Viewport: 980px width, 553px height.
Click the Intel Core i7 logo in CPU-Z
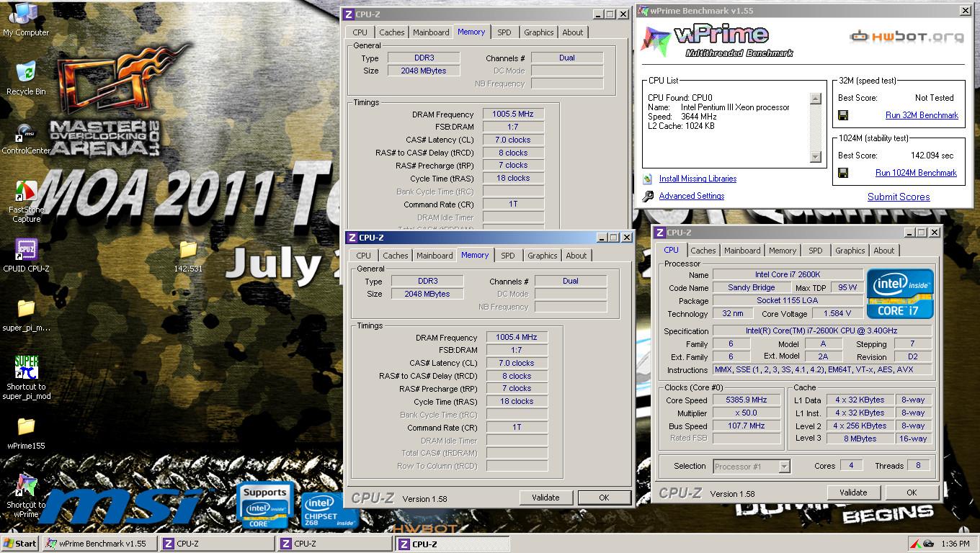900,294
